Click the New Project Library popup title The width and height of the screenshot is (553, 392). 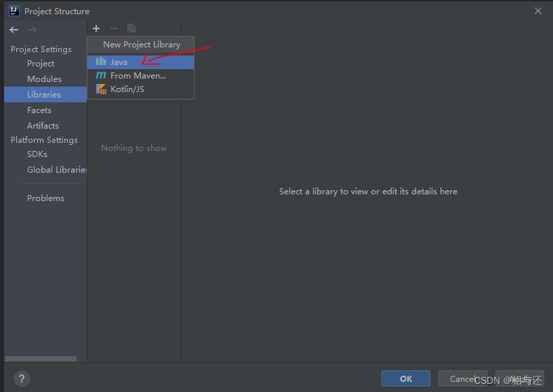142,45
